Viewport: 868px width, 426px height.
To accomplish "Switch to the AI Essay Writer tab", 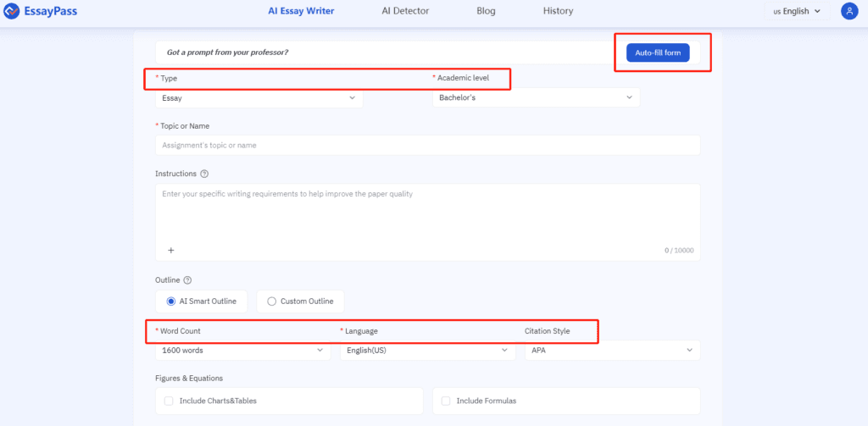I will pos(301,10).
